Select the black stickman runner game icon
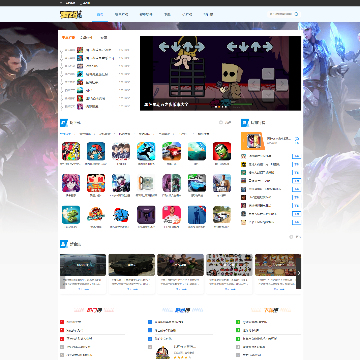This screenshot has height=360, width=360. [x=146, y=151]
